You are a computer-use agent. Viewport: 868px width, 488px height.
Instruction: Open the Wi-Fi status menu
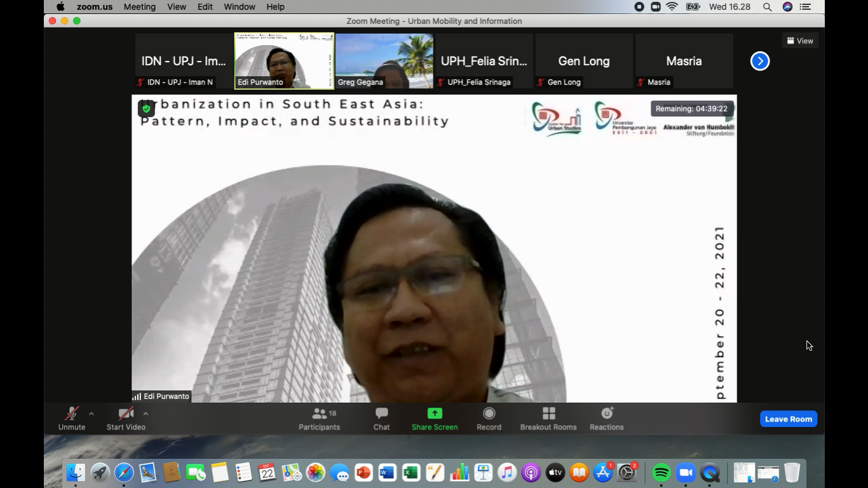click(672, 6)
